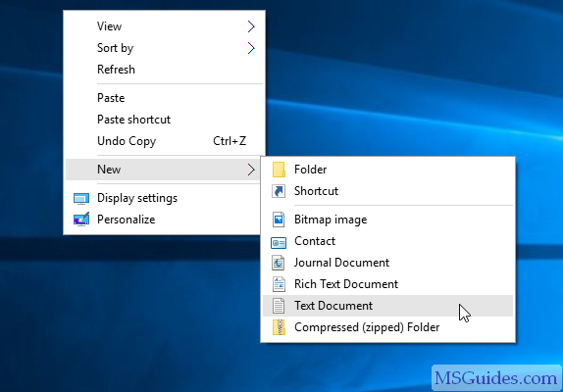Image resolution: width=563 pixels, height=392 pixels.
Task: Expand the Sort by submenu arrow
Action: 251,48
